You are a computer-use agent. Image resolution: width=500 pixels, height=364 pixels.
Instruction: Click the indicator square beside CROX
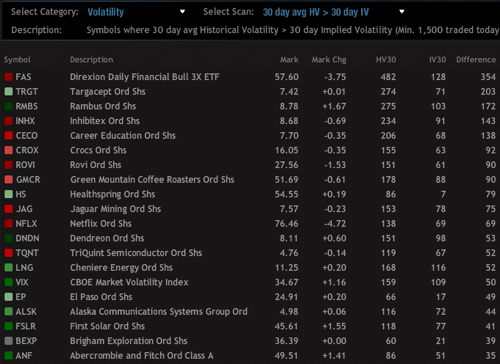(x=9, y=150)
